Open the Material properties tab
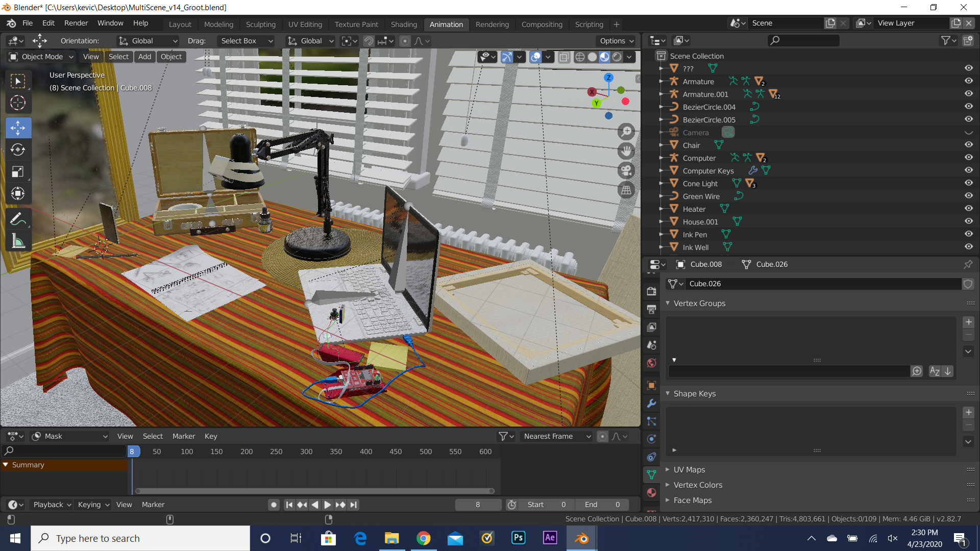The height and width of the screenshot is (551, 980). click(x=651, y=493)
